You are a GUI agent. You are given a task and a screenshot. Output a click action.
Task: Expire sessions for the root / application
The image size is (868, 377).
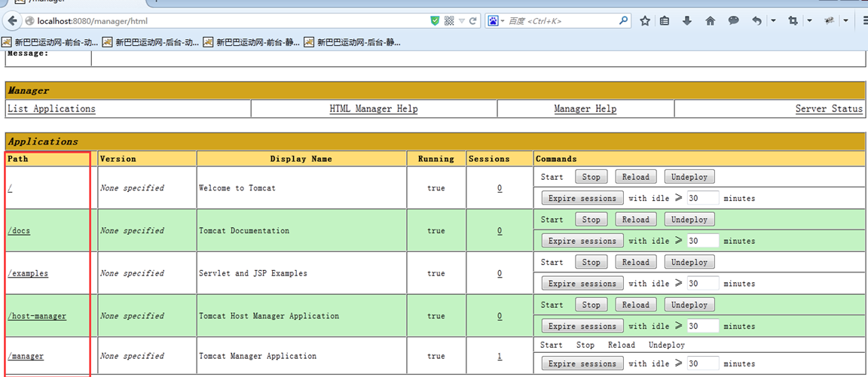point(582,198)
